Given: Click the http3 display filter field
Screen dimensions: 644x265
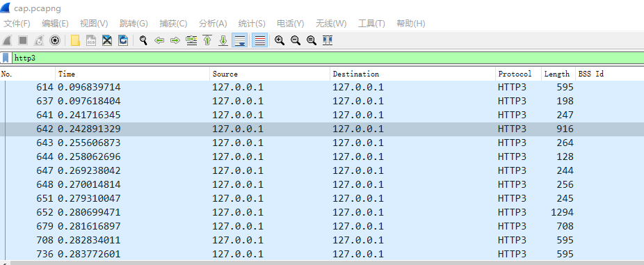Looking at the screenshot, I should click(x=328, y=58).
